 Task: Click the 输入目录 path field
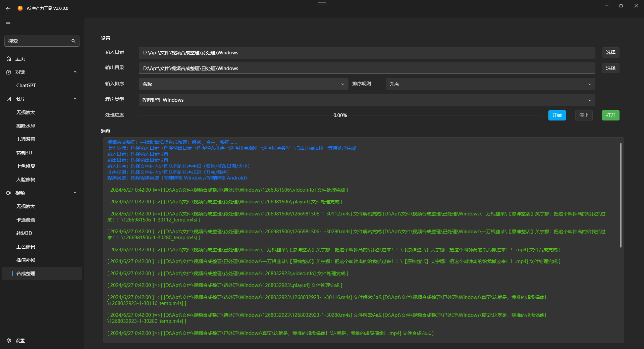point(367,52)
